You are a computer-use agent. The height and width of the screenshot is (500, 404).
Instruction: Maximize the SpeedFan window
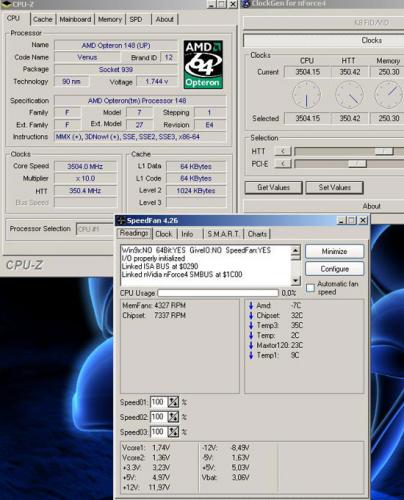pos(352,220)
